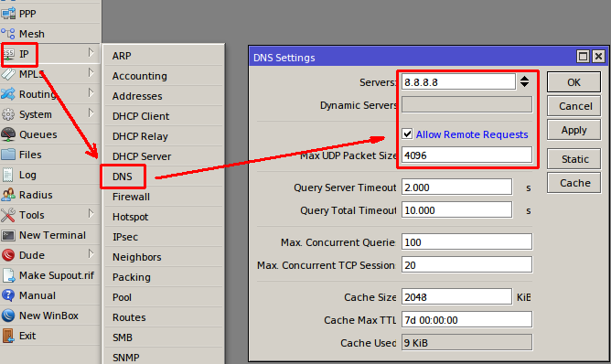This screenshot has height=364, width=611.
Task: Click the Max. Concurrent Queries field
Action: click(466, 242)
